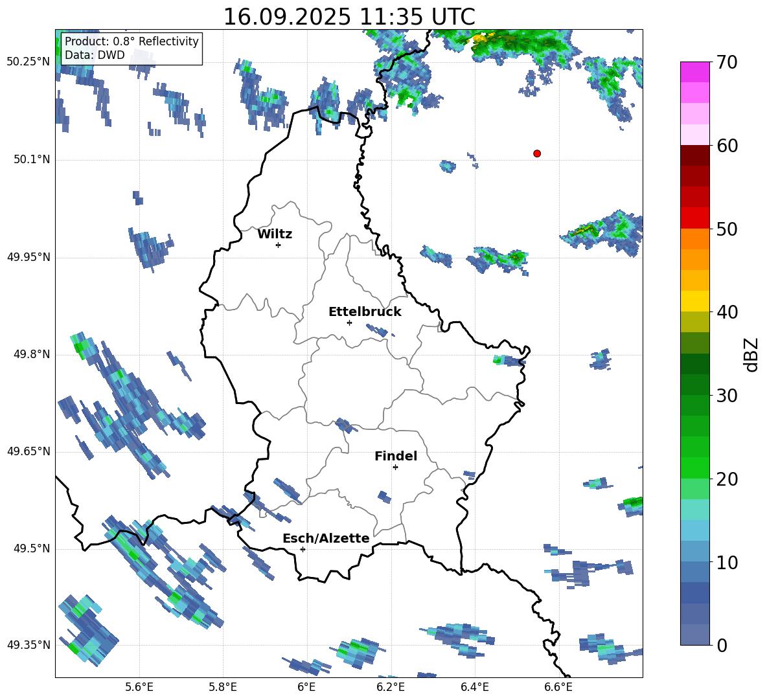The height and width of the screenshot is (700, 767).
Task: Click the 5.8°E longitude label
Action: (223, 687)
